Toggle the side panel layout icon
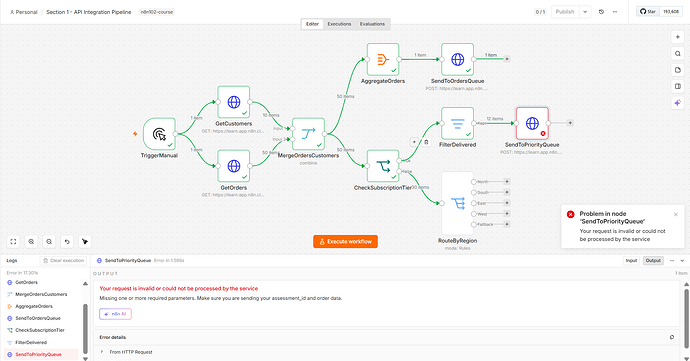The height and width of the screenshot is (361, 690). (x=678, y=86)
